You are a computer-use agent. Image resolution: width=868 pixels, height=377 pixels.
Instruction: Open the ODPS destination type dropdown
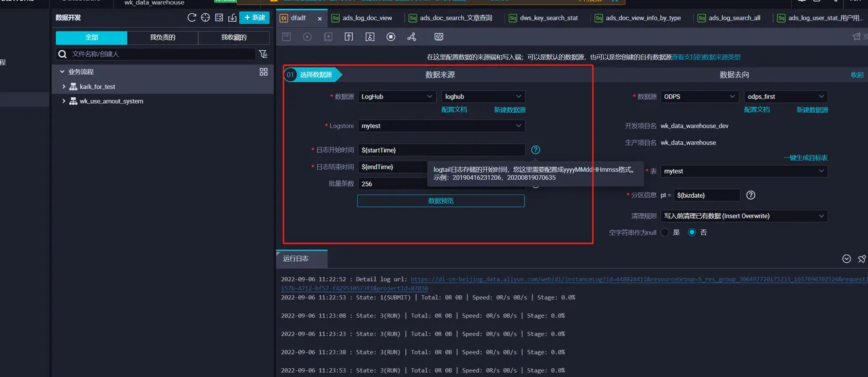pos(699,97)
